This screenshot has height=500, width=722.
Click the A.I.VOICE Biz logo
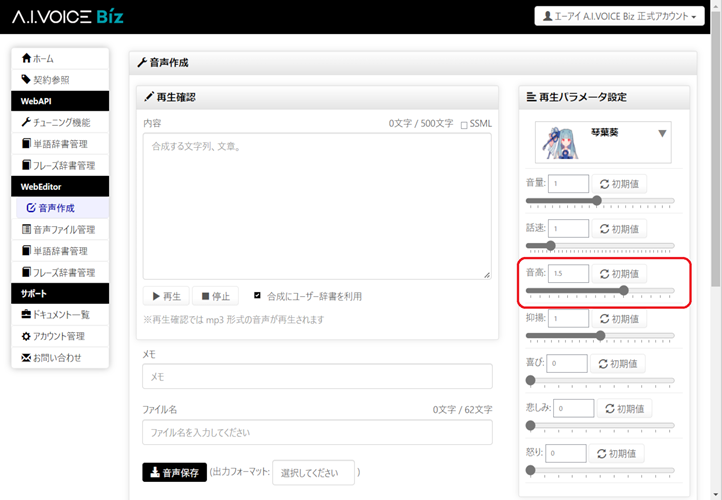68,17
